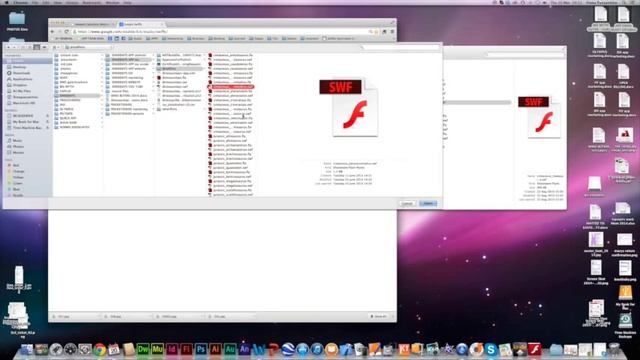Image resolution: width=640 pixels, height=360 pixels.
Task: Click Show all in Chrome downloads bar
Action: pyautogui.click(x=378, y=316)
